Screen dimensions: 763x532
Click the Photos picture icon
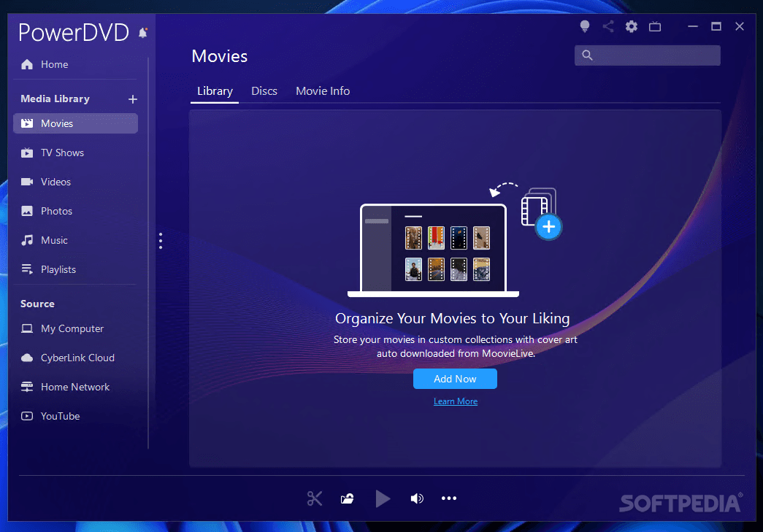[x=27, y=211]
